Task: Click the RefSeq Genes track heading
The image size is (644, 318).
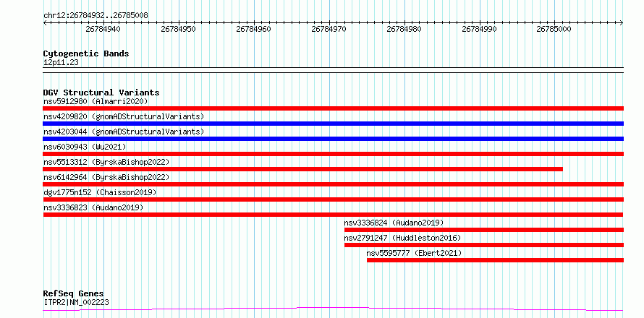Action: (x=74, y=294)
